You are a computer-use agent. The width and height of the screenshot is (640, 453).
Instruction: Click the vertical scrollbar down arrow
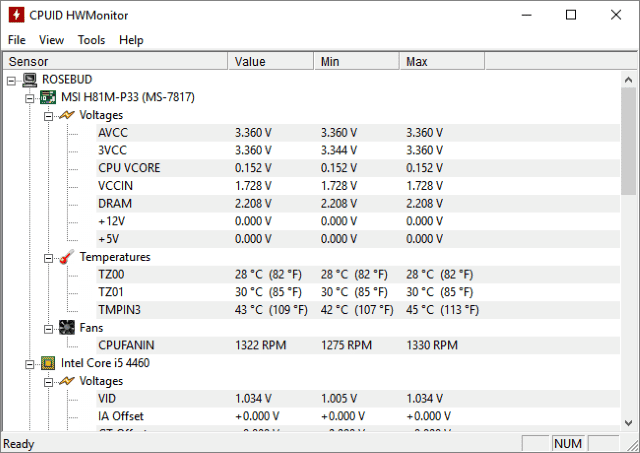click(x=628, y=425)
